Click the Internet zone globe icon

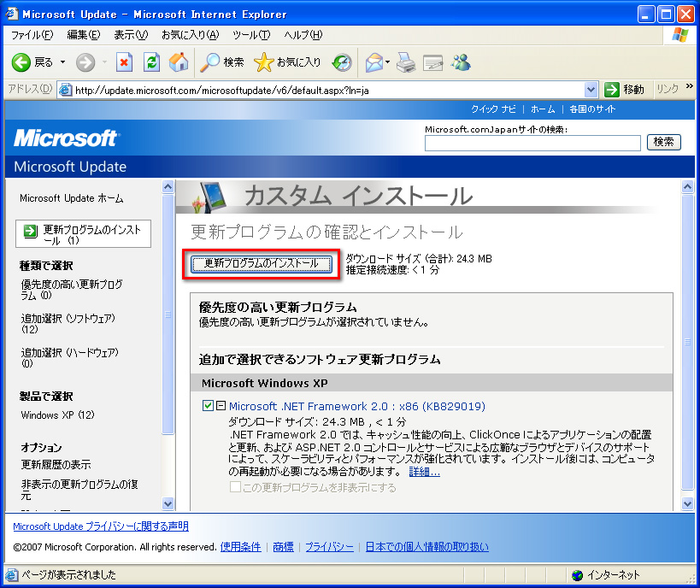[577, 575]
